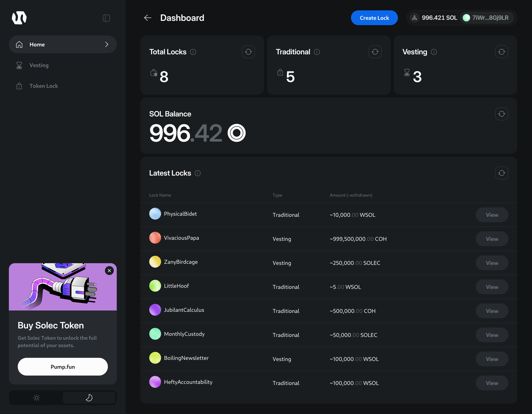The width and height of the screenshot is (532, 414).
Task: Show info tooltip for Latest Locks
Action: click(197, 173)
